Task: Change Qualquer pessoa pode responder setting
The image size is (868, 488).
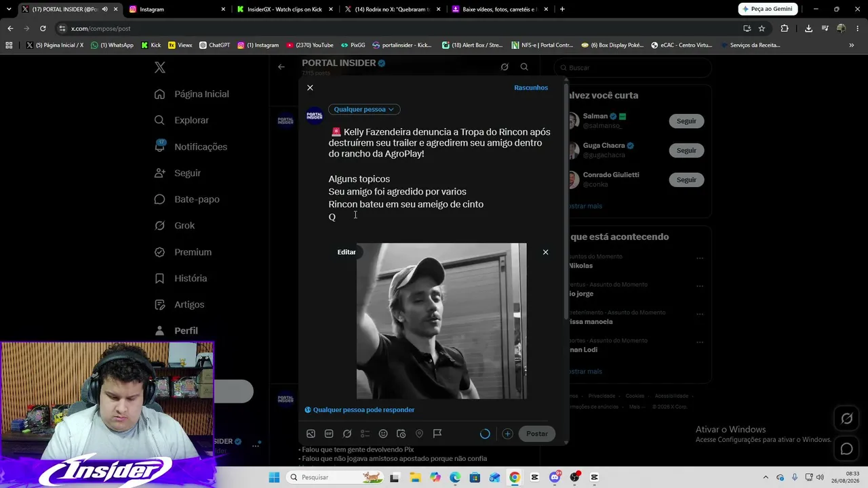Action: pos(359,409)
